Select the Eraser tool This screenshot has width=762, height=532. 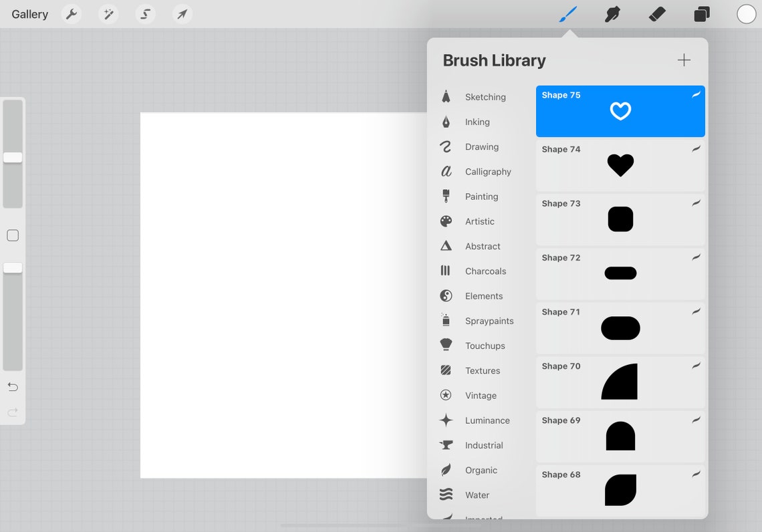[x=656, y=13]
